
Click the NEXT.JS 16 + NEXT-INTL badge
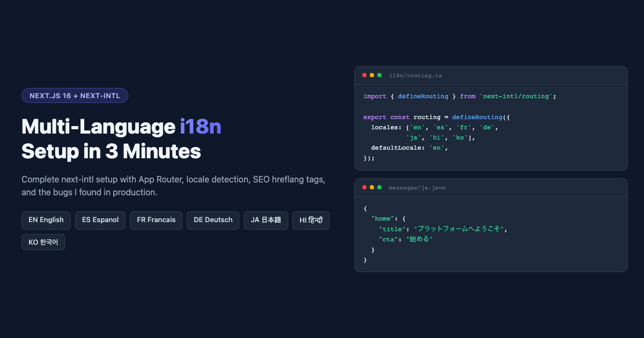pos(75,95)
